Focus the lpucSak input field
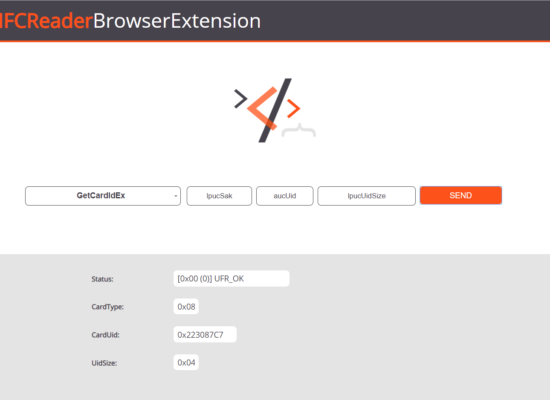This screenshot has height=400, width=550. pyautogui.click(x=219, y=196)
